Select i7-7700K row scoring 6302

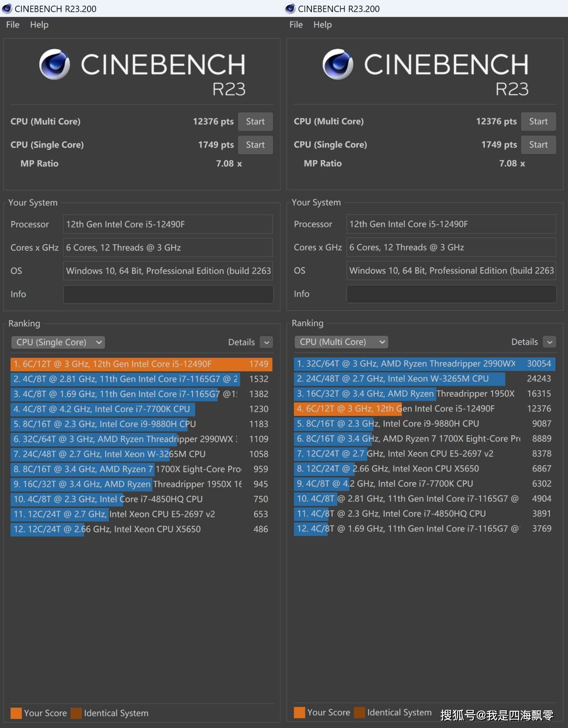click(x=425, y=484)
